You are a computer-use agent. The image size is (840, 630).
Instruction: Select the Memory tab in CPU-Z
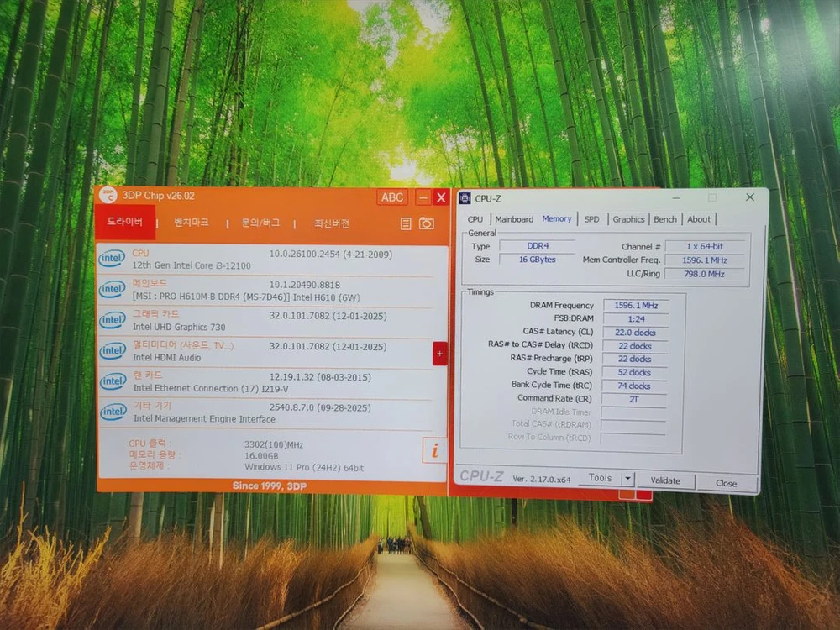click(x=557, y=218)
